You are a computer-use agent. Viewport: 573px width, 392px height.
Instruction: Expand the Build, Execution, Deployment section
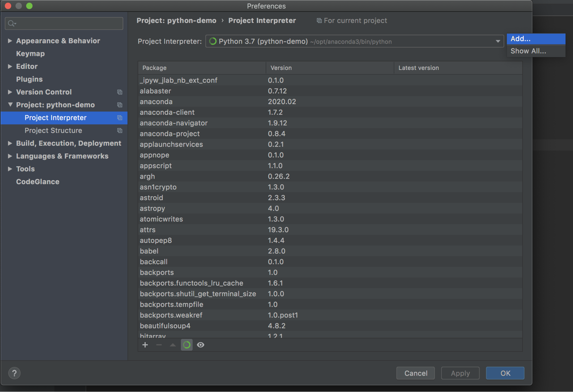coord(9,143)
